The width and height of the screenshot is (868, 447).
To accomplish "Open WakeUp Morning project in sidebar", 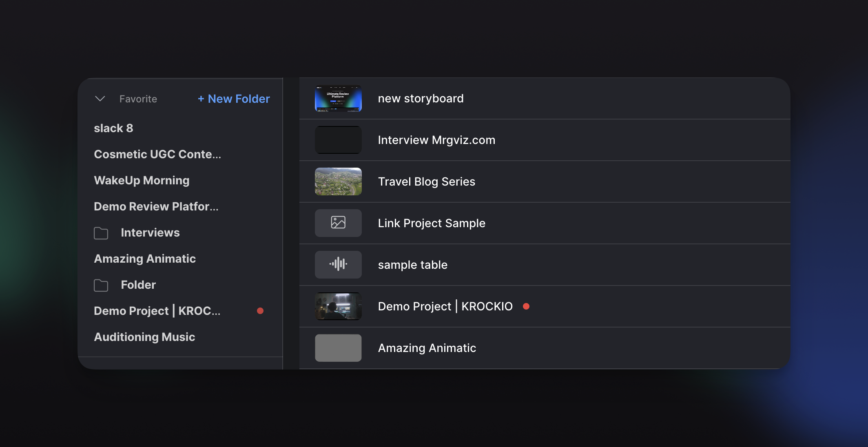I will pyautogui.click(x=142, y=180).
